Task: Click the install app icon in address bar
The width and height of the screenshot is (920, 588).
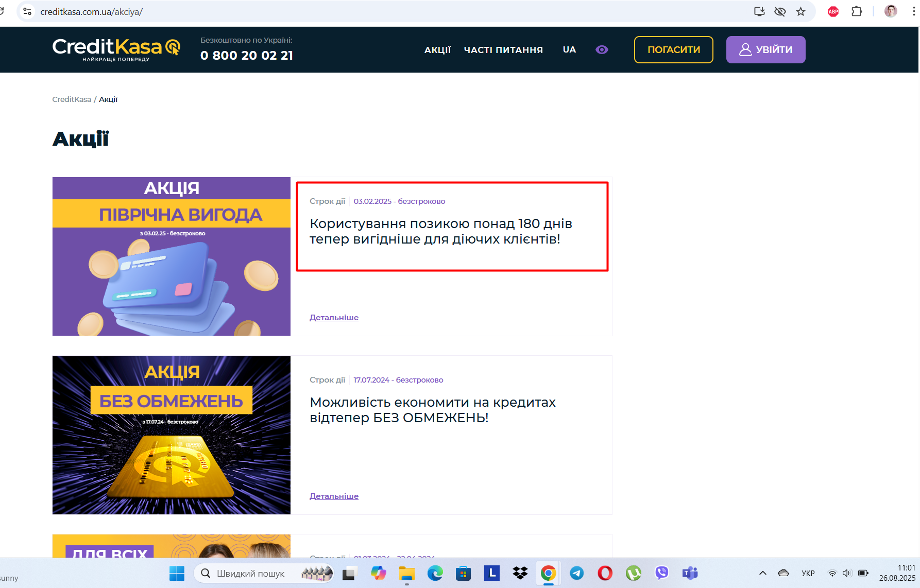Action: tap(759, 11)
